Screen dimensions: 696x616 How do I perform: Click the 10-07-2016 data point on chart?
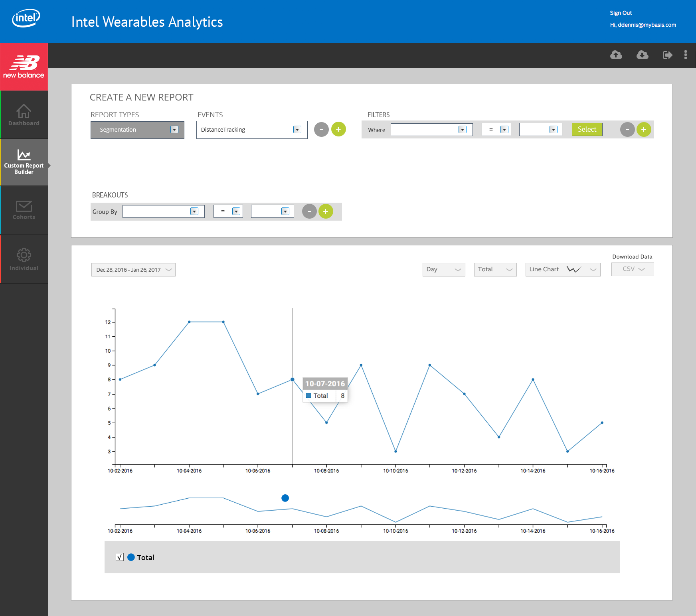pos(293,379)
